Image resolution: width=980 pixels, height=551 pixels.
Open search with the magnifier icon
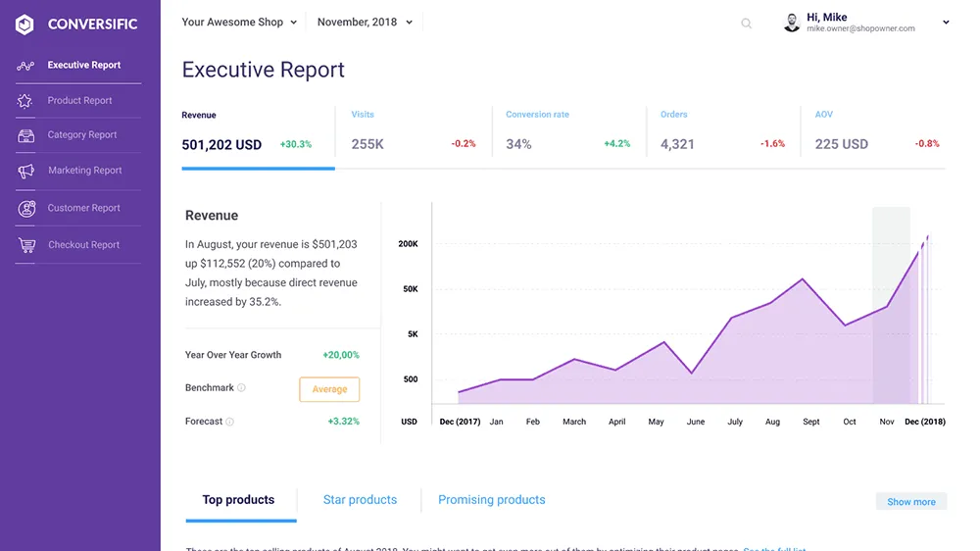pos(746,24)
